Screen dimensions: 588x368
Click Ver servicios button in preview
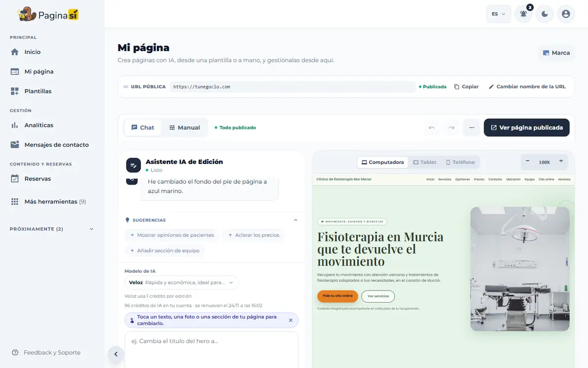(378, 296)
